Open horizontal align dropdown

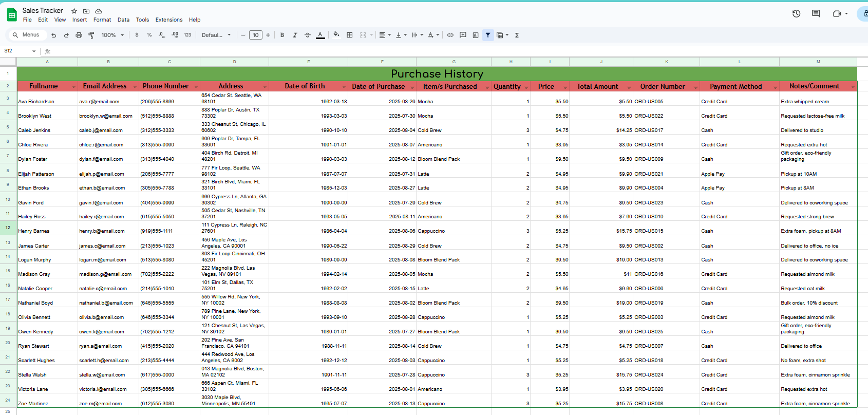[385, 35]
